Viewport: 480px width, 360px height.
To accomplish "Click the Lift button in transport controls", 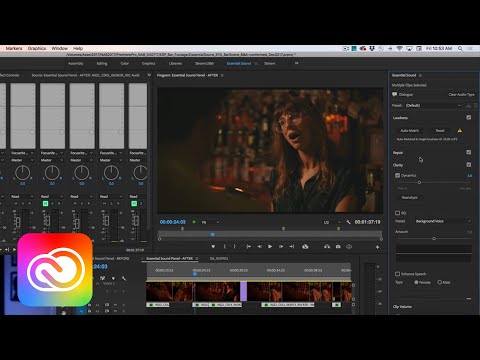I will [305, 247].
